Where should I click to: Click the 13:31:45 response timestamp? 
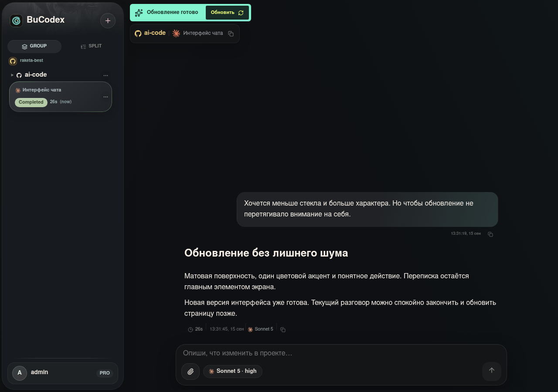click(x=227, y=329)
